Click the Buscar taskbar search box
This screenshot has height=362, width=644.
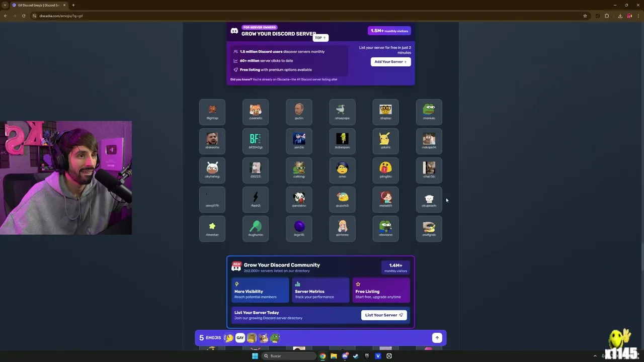(x=290, y=356)
